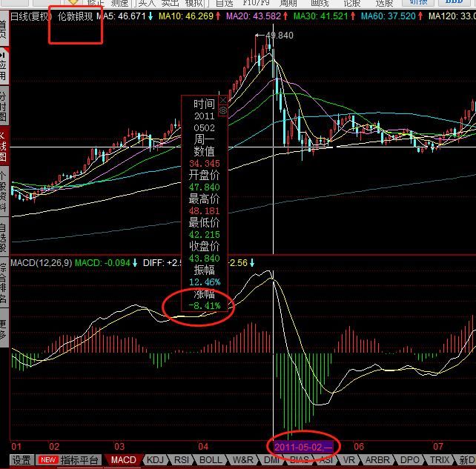The width and height of the screenshot is (476, 469).
Task: Click the 收盘价 43.840 value in popup
Action: 205,258
